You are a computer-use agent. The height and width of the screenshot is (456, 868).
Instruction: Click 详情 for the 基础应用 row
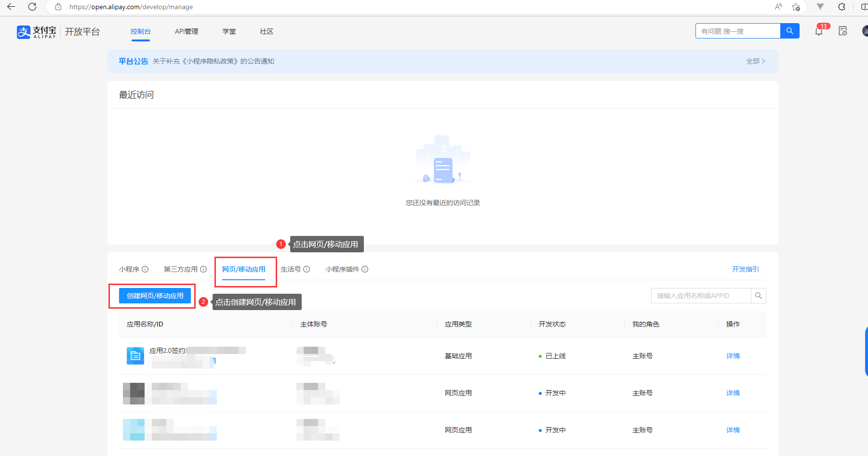(x=733, y=356)
